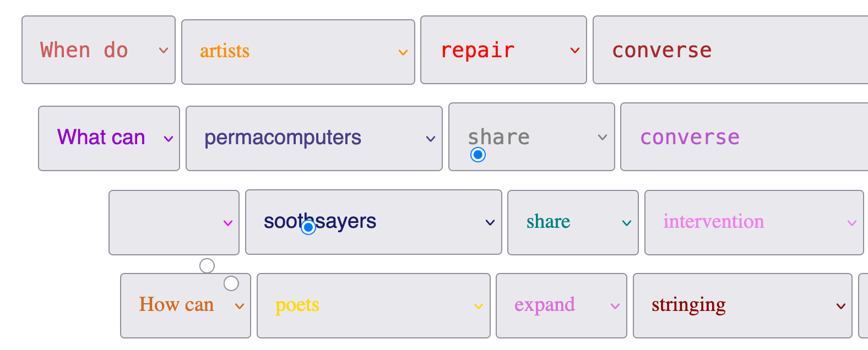Open the gray "share" dropdown
This screenshot has width=868, height=350.
(x=531, y=137)
